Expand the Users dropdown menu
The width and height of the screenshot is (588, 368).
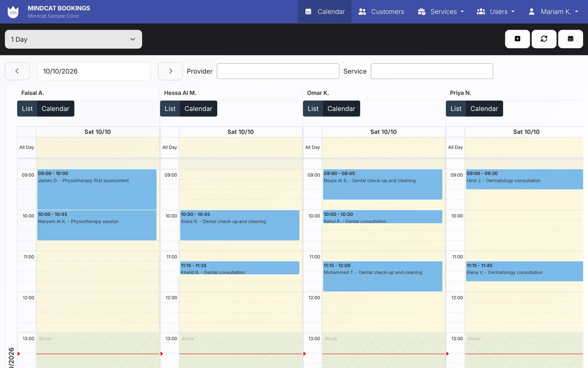(x=496, y=12)
